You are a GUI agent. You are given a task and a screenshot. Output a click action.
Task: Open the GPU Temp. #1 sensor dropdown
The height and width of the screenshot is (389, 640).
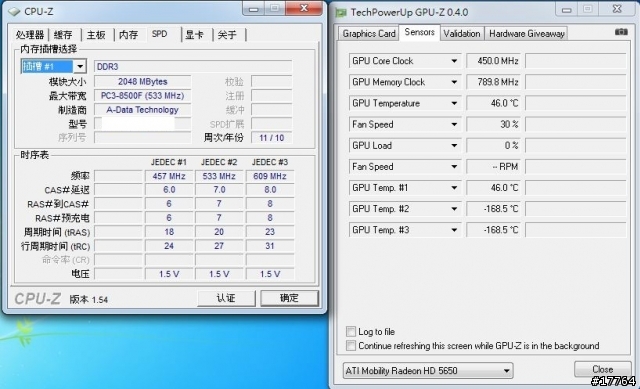pyautogui.click(x=454, y=188)
